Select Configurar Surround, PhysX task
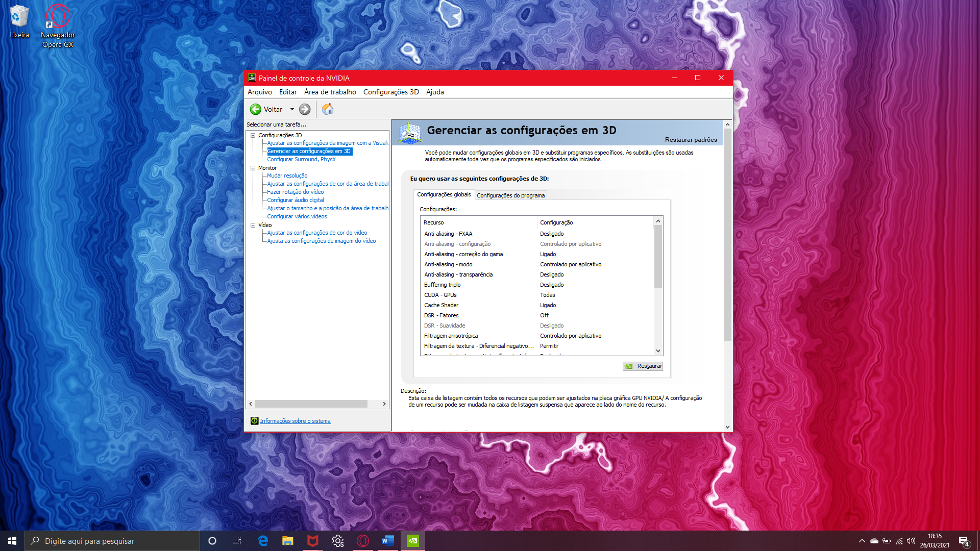Screen dimensions: 980x551 pyautogui.click(x=301, y=159)
